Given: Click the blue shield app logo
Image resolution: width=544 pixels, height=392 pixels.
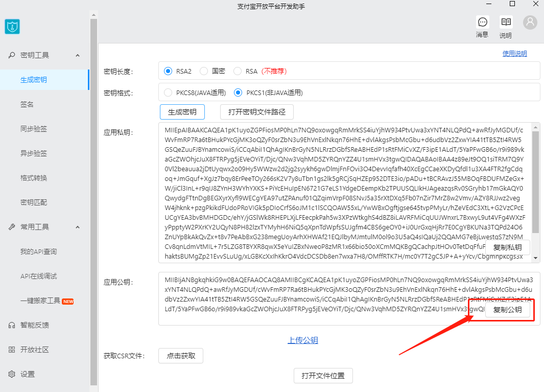Looking at the screenshot, I should (x=12, y=27).
